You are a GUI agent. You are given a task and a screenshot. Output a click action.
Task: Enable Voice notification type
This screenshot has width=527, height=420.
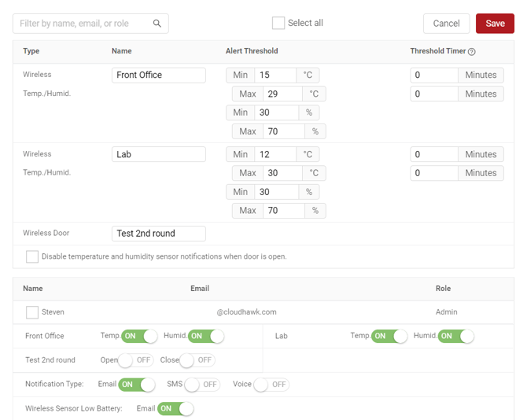coord(271,385)
